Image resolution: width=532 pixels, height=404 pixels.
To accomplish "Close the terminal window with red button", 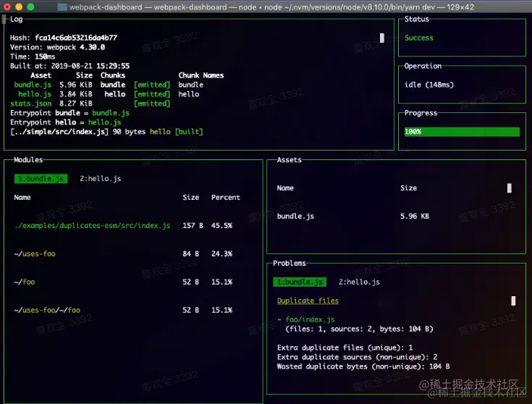I will pyautogui.click(x=7, y=7).
